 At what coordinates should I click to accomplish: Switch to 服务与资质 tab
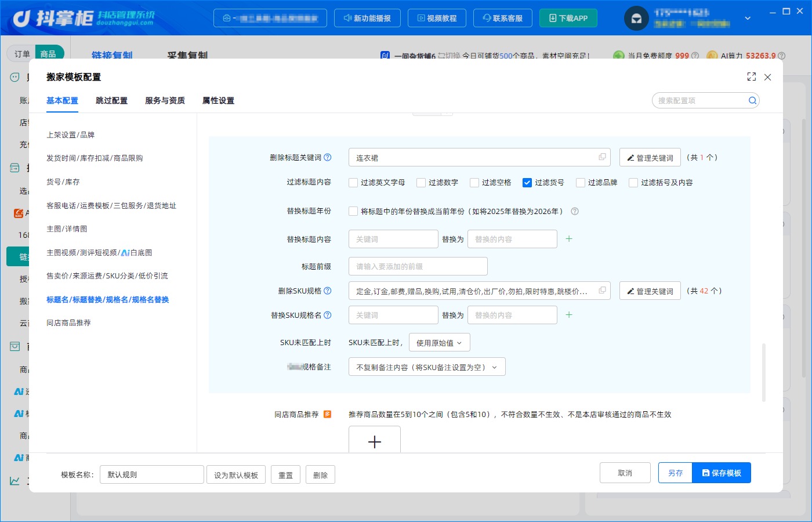[x=165, y=100]
